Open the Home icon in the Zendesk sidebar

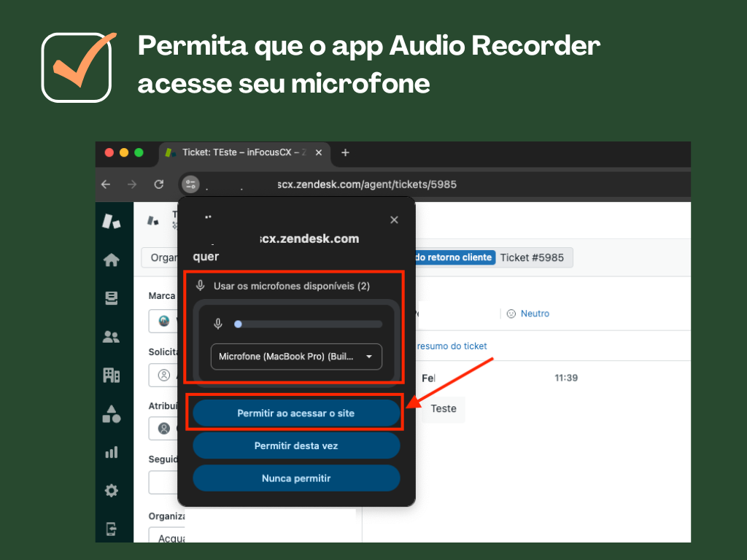tap(112, 259)
